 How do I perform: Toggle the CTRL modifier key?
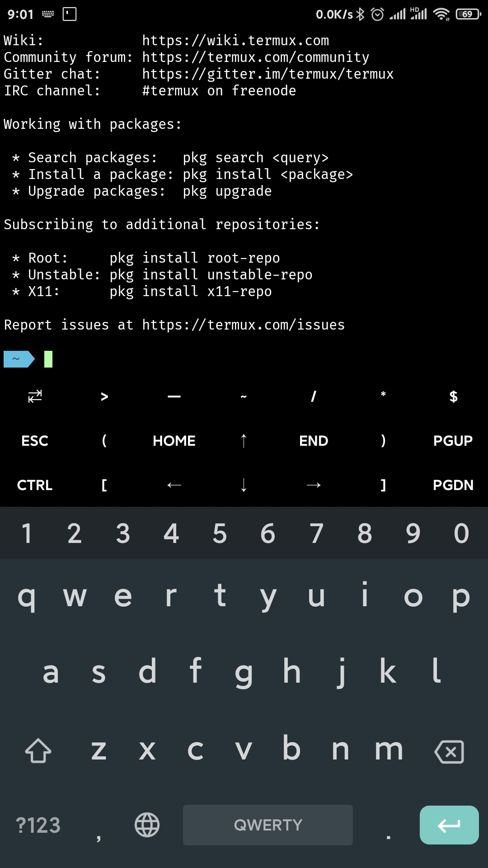tap(35, 485)
